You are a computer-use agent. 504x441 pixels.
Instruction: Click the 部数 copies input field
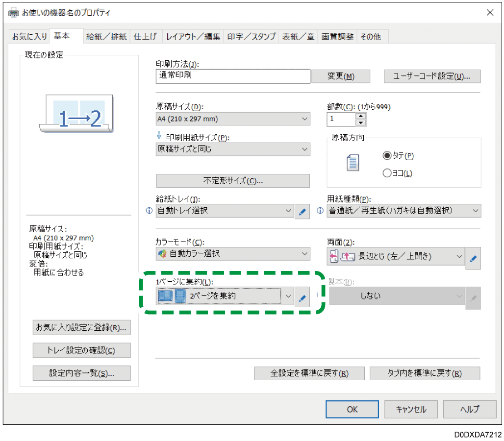coord(341,119)
